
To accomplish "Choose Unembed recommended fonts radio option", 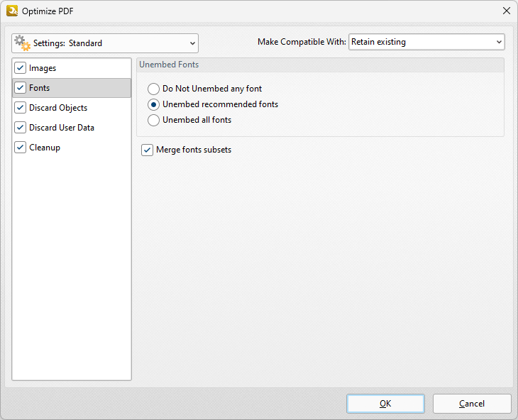I will click(x=153, y=105).
